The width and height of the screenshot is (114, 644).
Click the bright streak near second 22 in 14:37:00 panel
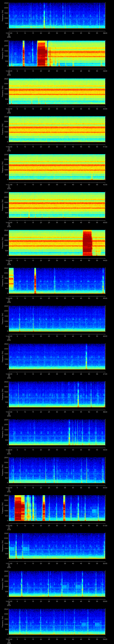tap(44, 16)
